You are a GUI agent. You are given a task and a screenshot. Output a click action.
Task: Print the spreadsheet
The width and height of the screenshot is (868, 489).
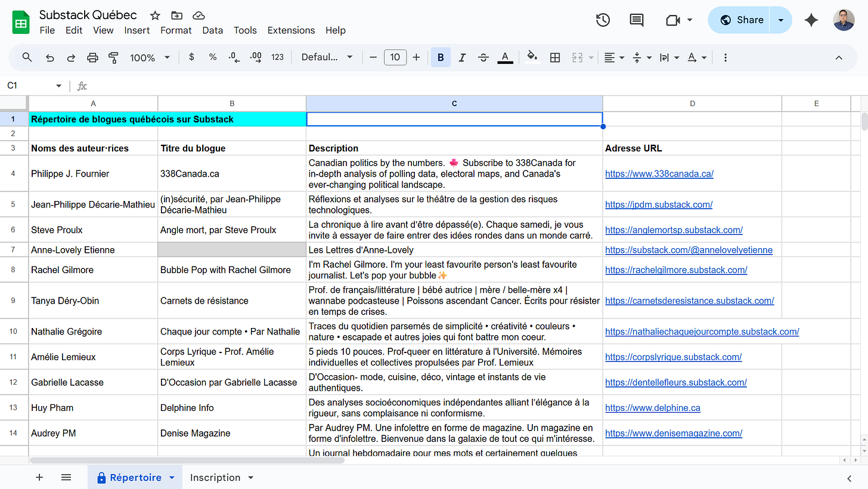coord(92,57)
